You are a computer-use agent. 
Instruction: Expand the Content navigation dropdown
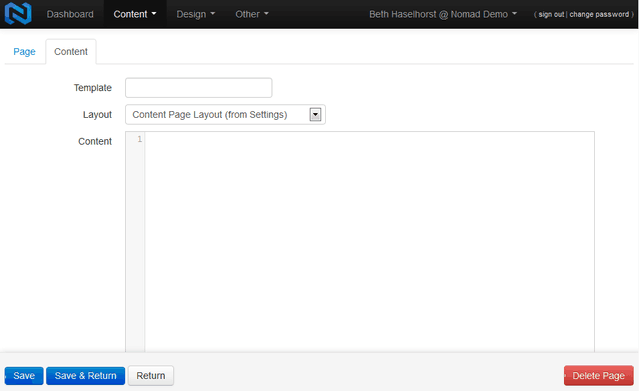click(135, 14)
